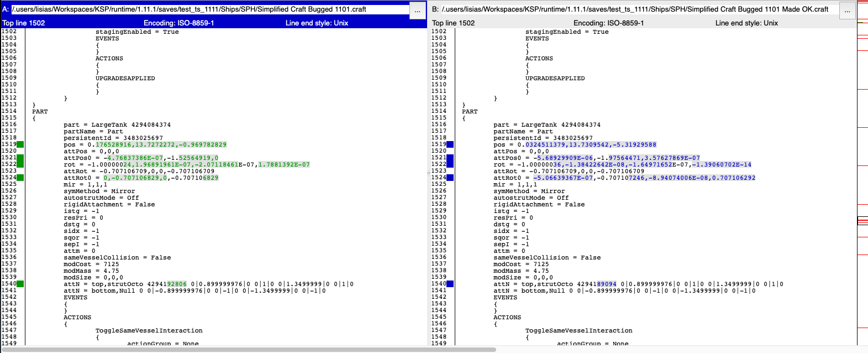The image size is (868, 353).
Task: Click 'Top line 1502' in the left pane status
Action: coord(24,23)
